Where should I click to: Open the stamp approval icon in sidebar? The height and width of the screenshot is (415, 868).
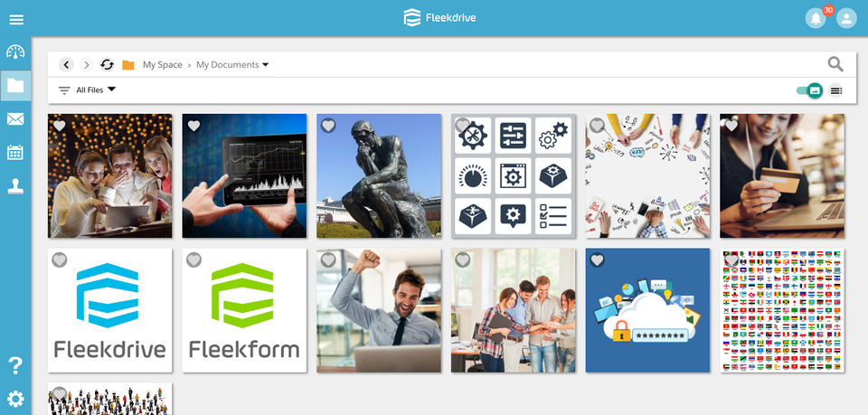click(x=15, y=186)
